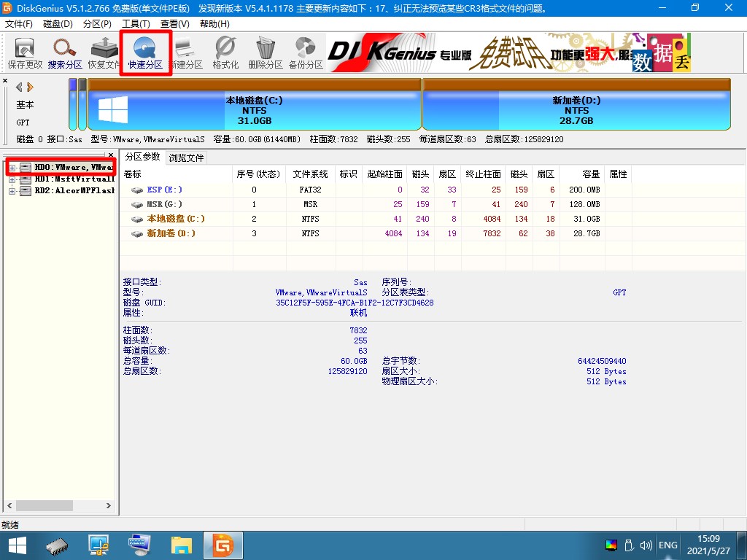Image resolution: width=747 pixels, height=560 pixels.
Task: Switch to Browse Files (浏览文件) tab
Action: tap(186, 157)
